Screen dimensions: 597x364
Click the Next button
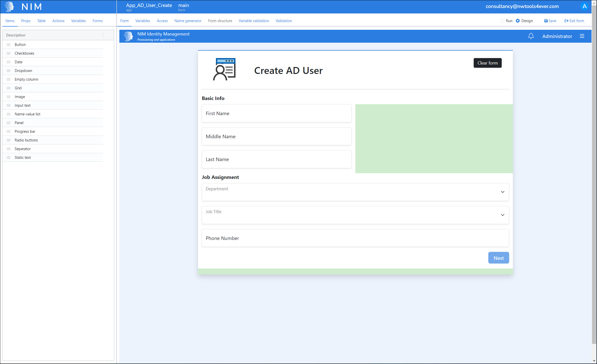coord(498,258)
